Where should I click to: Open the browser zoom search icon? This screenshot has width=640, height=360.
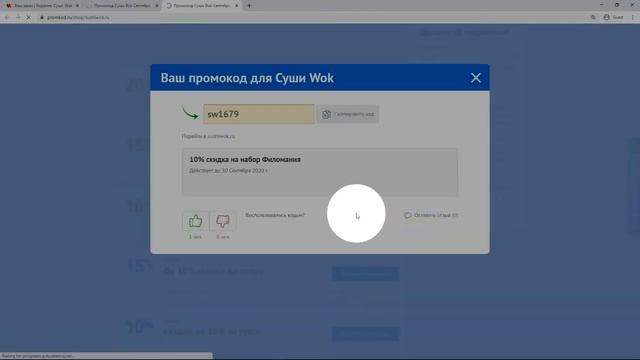click(593, 18)
